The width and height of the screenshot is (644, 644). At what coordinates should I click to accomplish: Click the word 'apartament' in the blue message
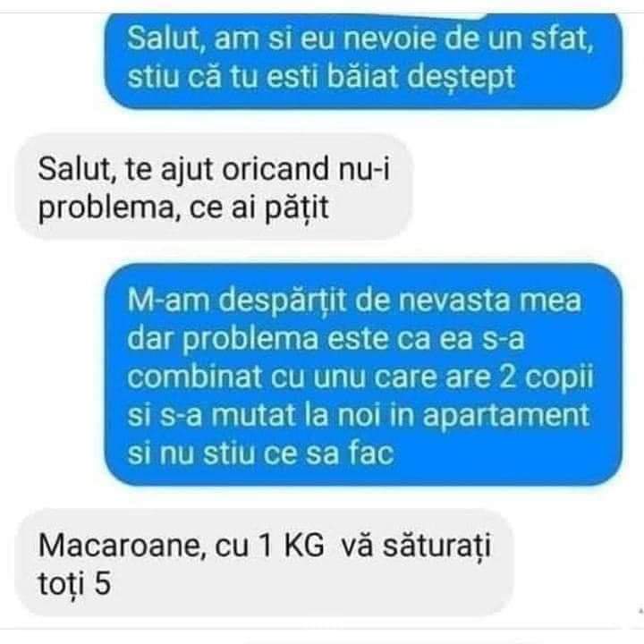click(x=506, y=416)
